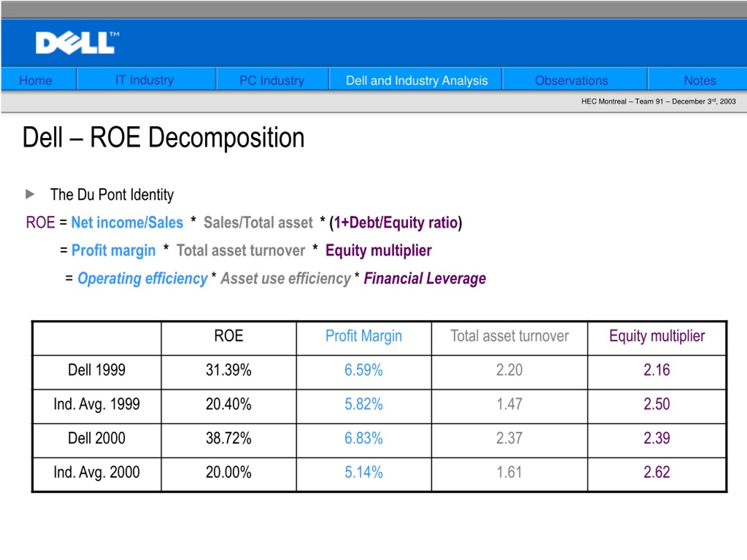This screenshot has width=747, height=560.
Task: Select the 'Dell 1999' row label
Action: [97, 370]
